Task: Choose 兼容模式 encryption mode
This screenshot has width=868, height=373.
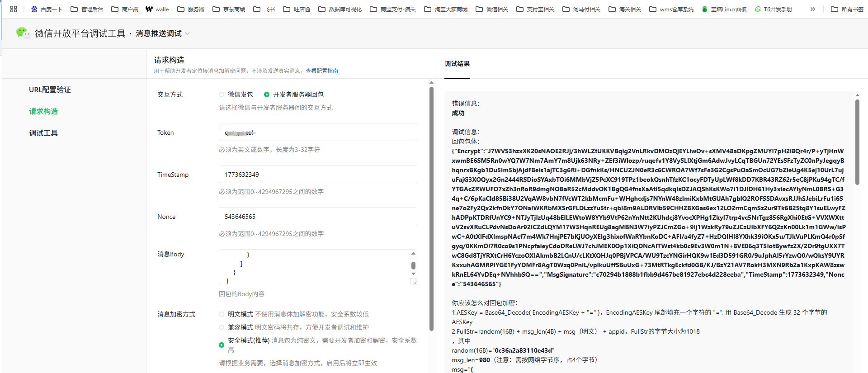Action: click(x=222, y=327)
